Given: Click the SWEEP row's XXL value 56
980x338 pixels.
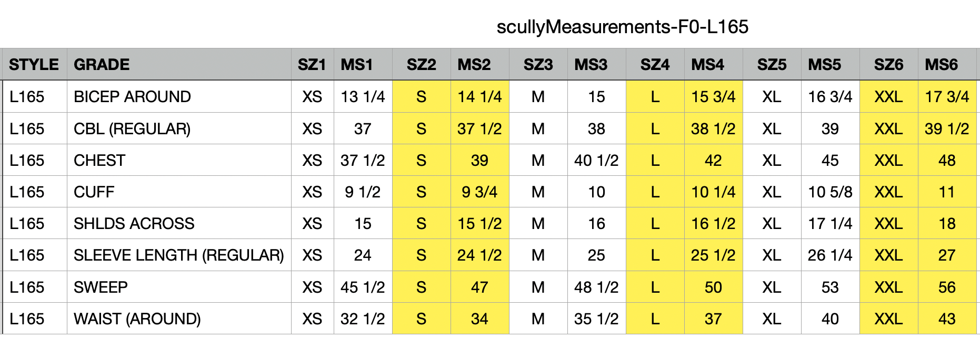Looking at the screenshot, I should [x=947, y=287].
